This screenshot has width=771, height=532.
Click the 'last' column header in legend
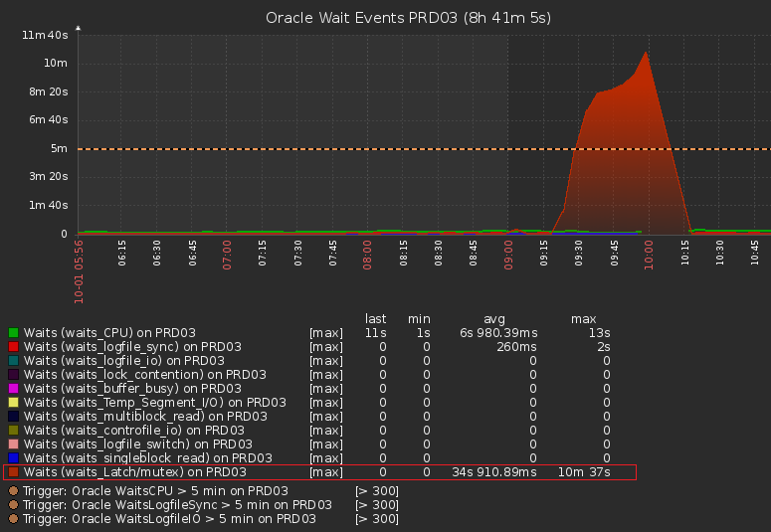376,319
